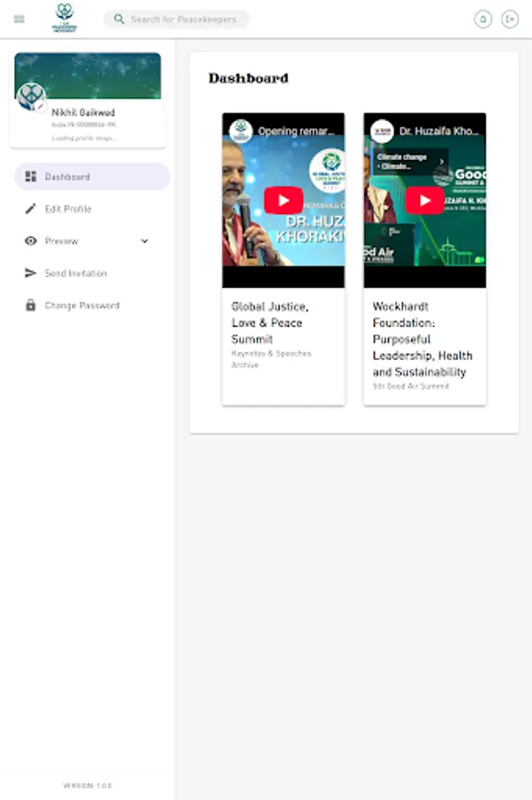
Task: Click the profile cover banner image
Action: tap(88, 76)
